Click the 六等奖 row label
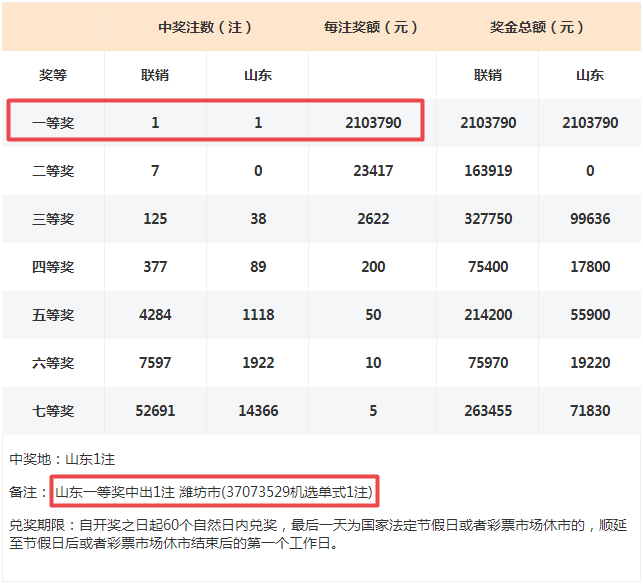 pos(53,363)
